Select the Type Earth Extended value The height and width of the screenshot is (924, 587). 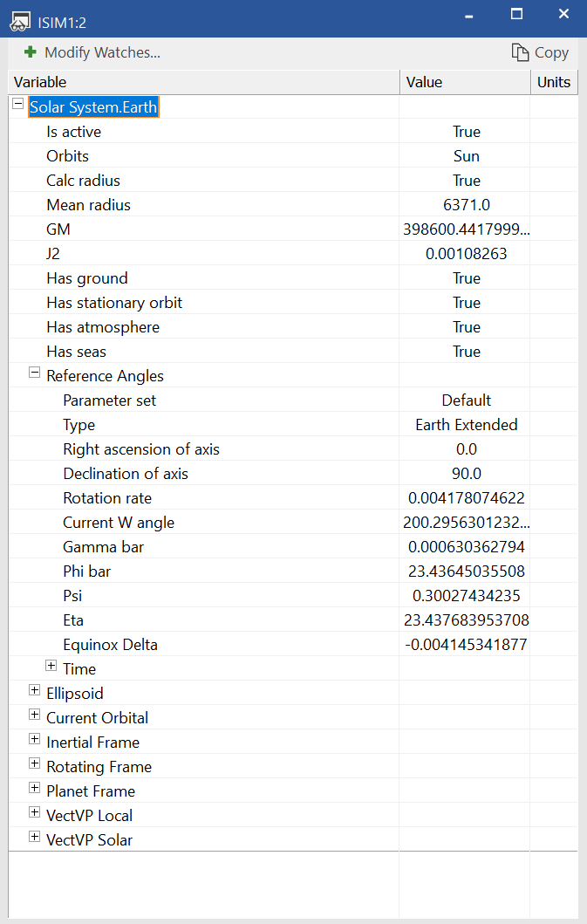click(x=466, y=425)
